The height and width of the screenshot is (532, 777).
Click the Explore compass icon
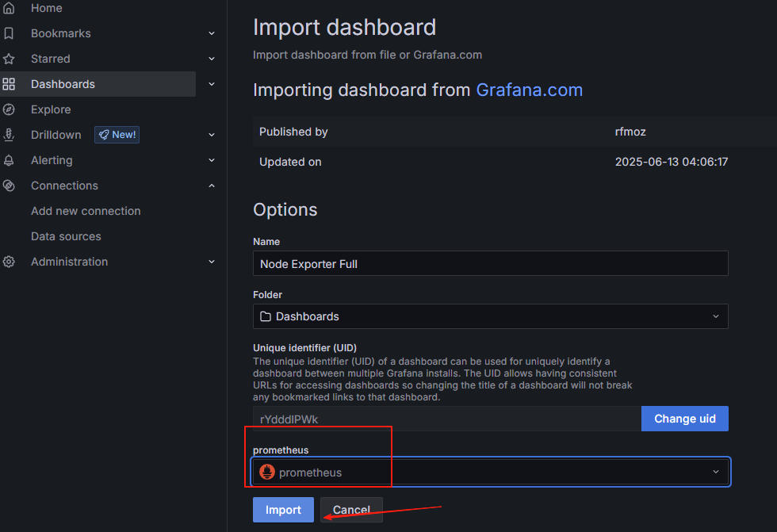9,109
